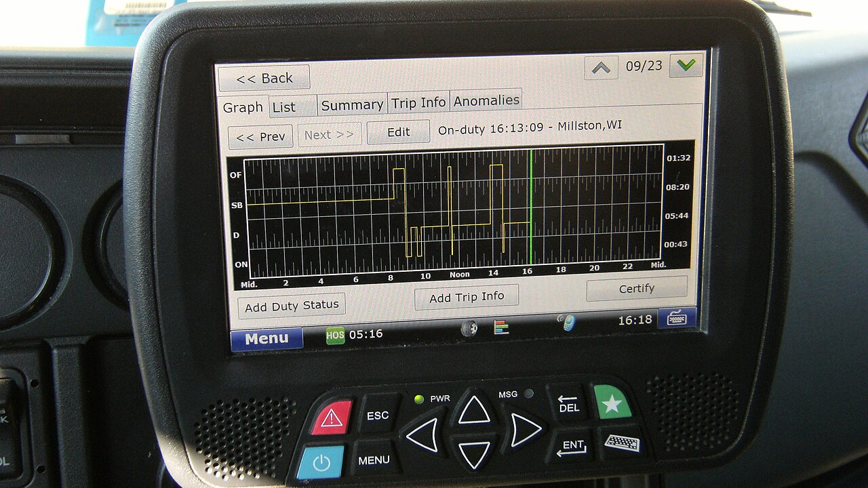Image resolution: width=868 pixels, height=488 pixels.
Task: Switch to the Summary tab
Action: [352, 105]
